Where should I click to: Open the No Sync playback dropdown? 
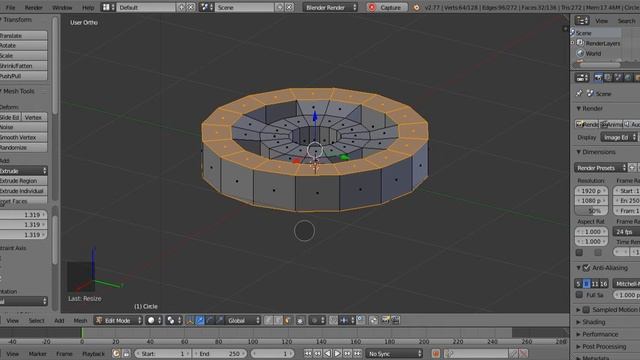tap(394, 353)
